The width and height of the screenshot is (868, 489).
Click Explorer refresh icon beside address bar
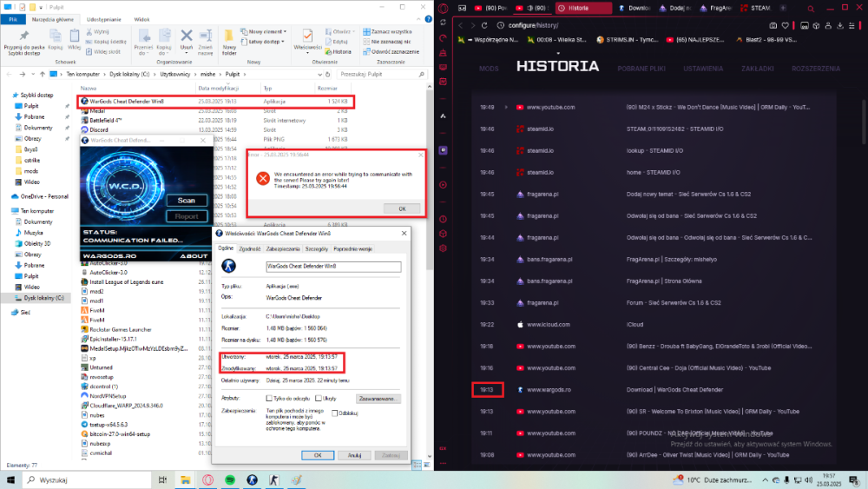click(x=328, y=74)
